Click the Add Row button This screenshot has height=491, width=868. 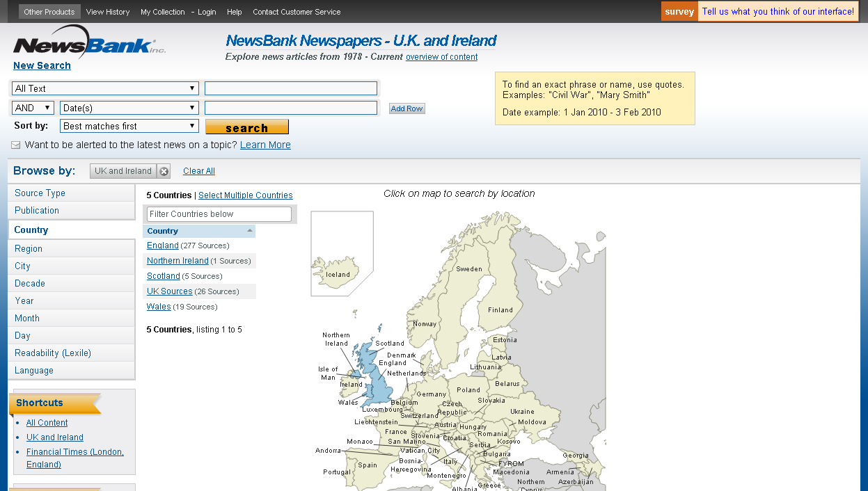[x=407, y=108]
